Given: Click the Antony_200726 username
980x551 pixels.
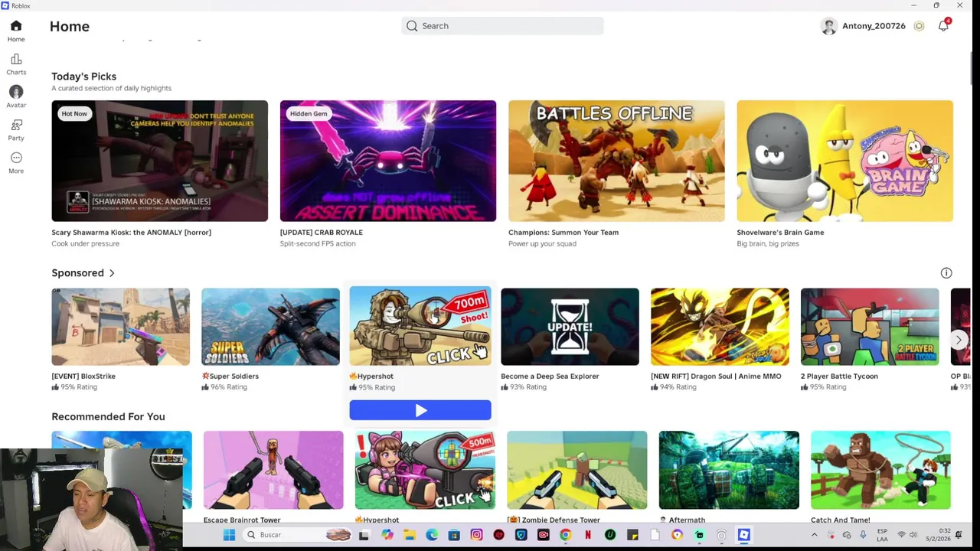Looking at the screenshot, I should pos(874,26).
